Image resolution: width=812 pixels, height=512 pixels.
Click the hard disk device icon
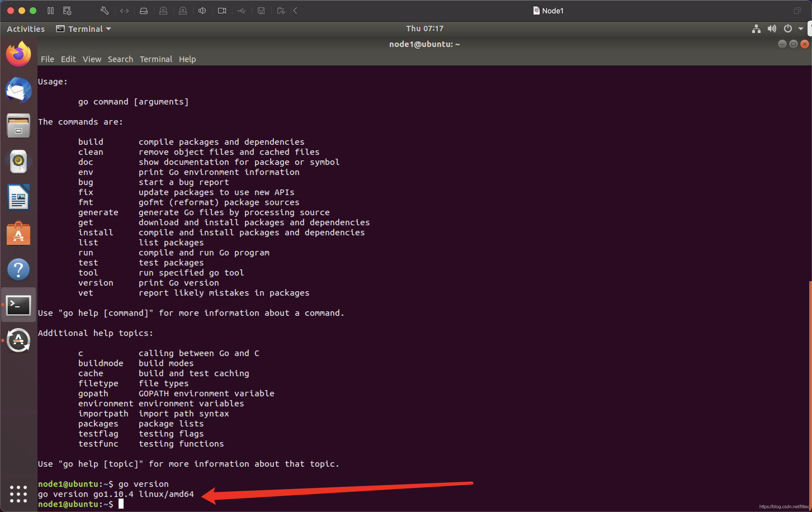click(x=144, y=11)
